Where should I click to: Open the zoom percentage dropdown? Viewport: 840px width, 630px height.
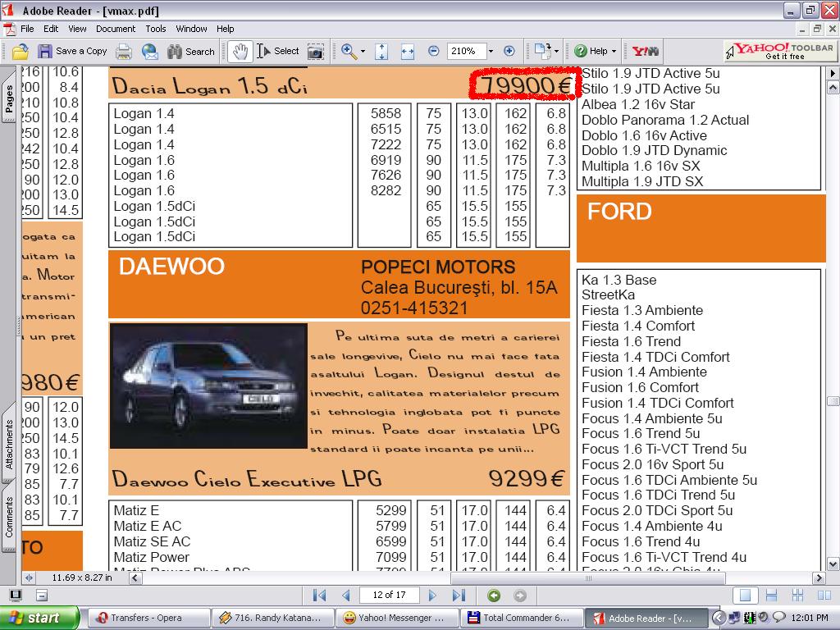point(491,51)
